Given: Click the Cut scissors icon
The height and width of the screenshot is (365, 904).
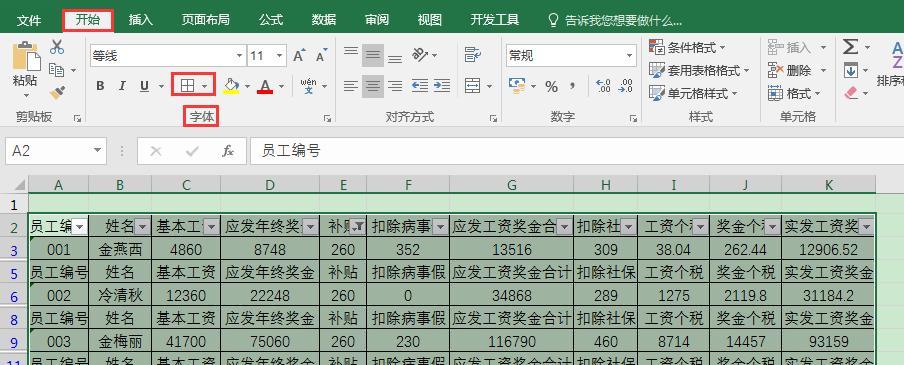Looking at the screenshot, I should pyautogui.click(x=56, y=47).
